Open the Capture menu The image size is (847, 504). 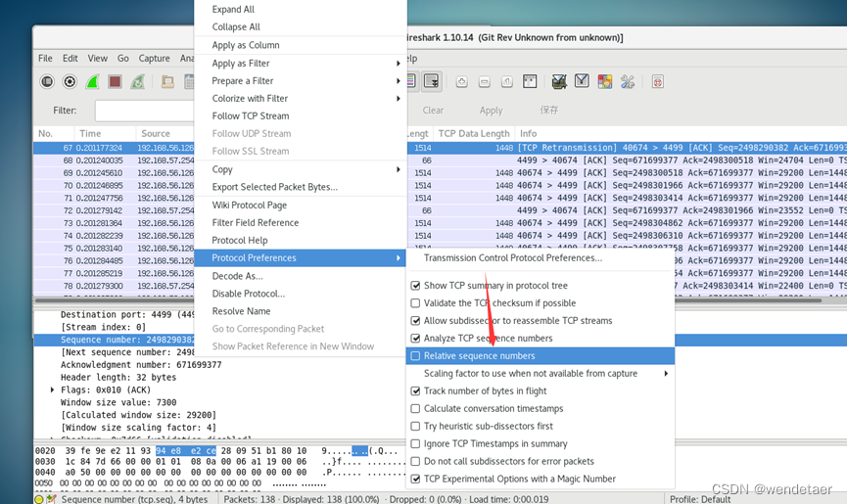155,59
